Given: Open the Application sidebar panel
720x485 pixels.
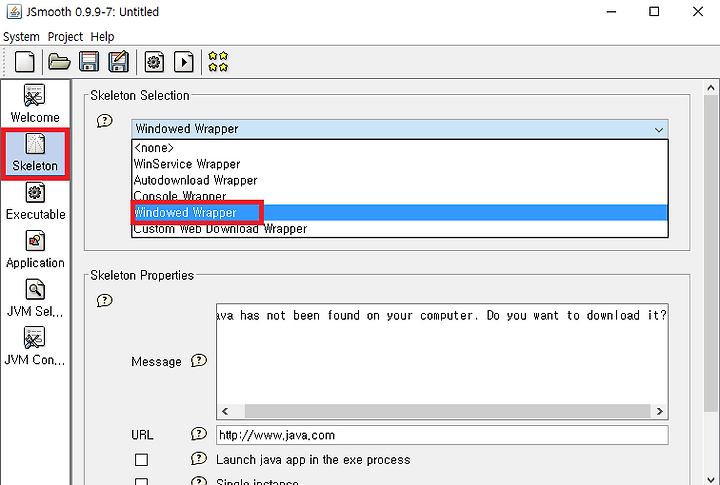Looking at the screenshot, I should pyautogui.click(x=35, y=251).
